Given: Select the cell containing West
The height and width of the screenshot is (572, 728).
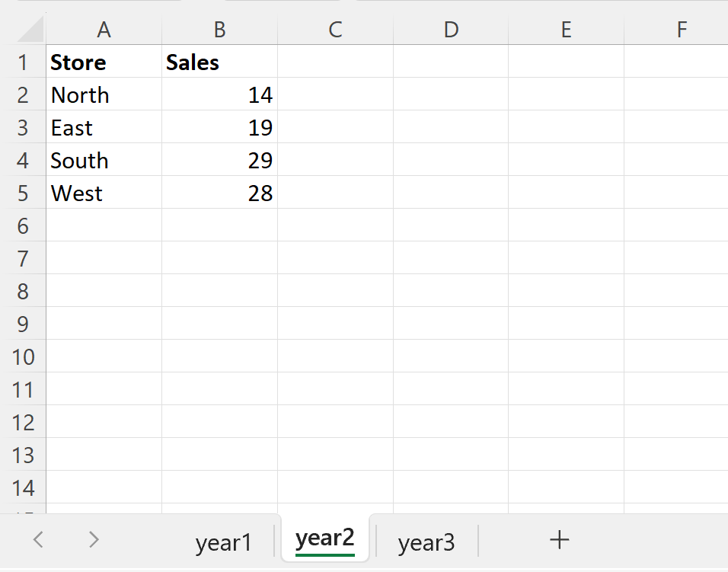Looking at the screenshot, I should 104,193.
